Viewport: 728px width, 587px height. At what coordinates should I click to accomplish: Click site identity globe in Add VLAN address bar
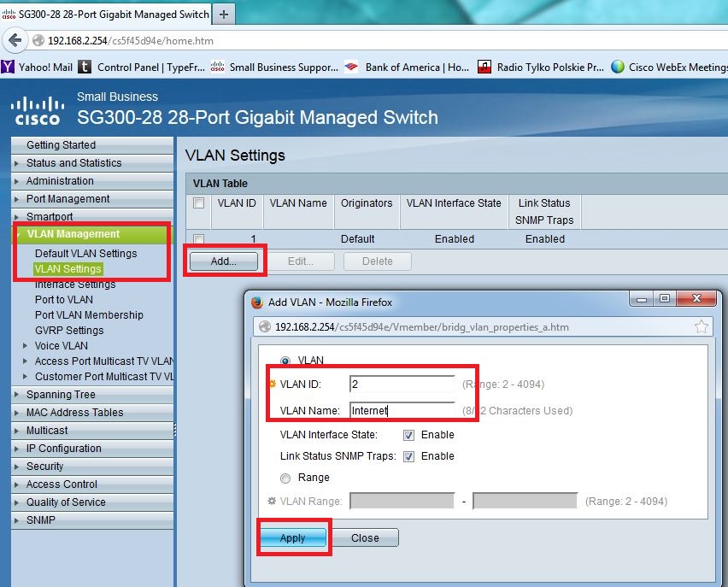pos(265,327)
